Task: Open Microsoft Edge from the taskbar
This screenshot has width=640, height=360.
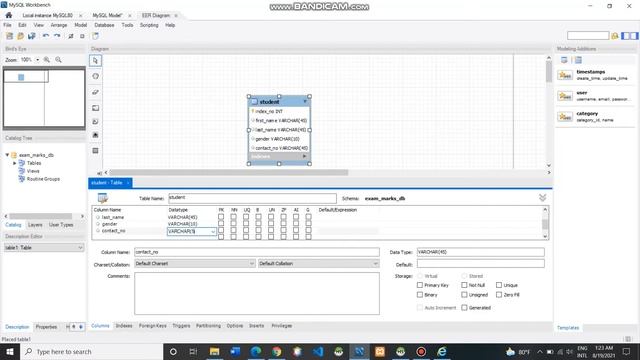Action: tap(256, 351)
